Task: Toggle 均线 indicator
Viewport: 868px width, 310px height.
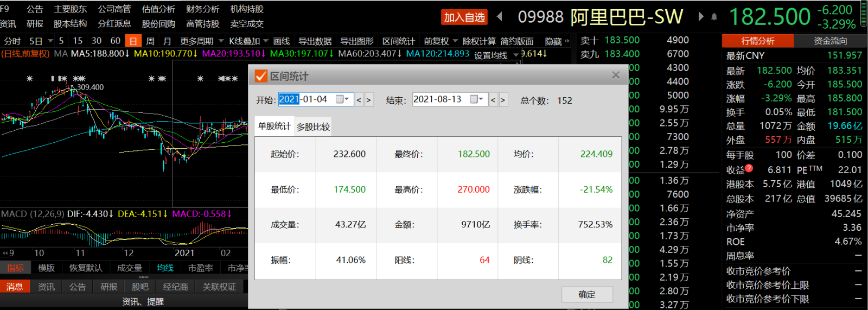Action: [x=165, y=268]
